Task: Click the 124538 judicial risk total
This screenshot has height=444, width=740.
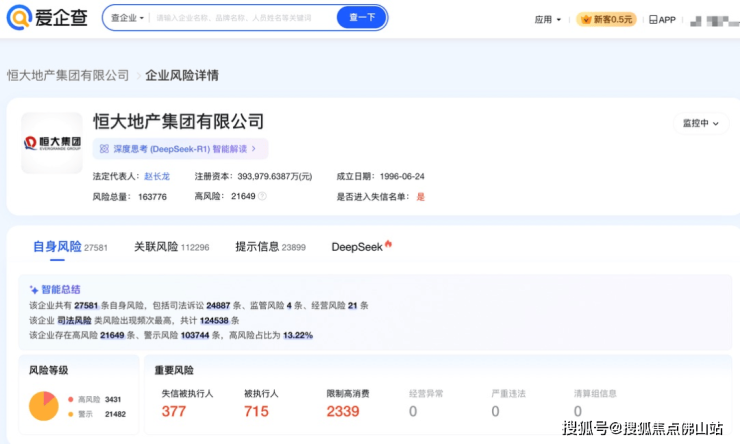Action: click(214, 320)
